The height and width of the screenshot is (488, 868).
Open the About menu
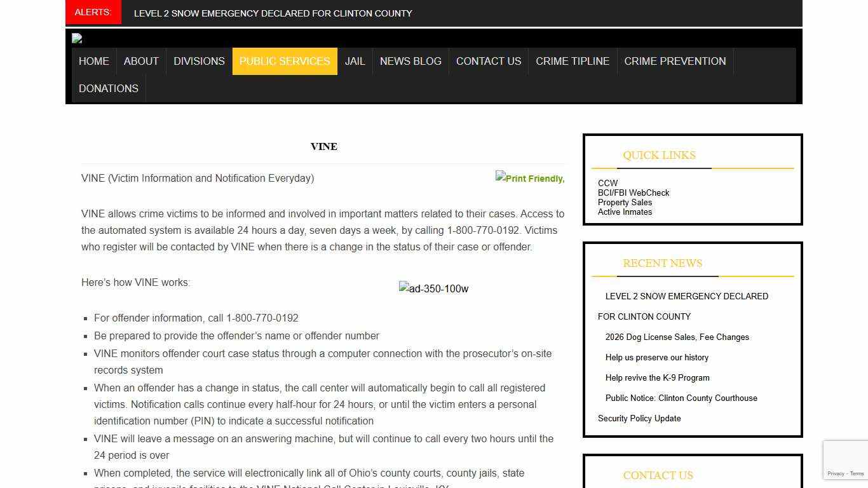[x=141, y=62]
